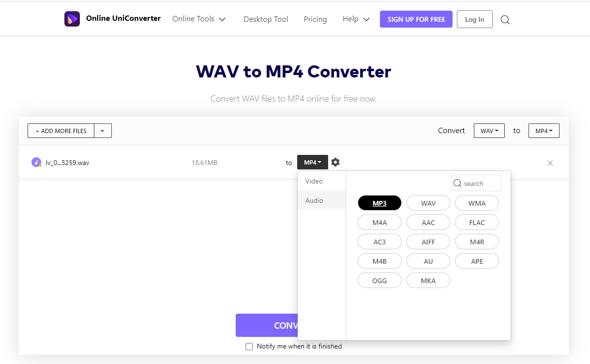Click the purple music note file icon
The image size is (590, 364).
36,162
